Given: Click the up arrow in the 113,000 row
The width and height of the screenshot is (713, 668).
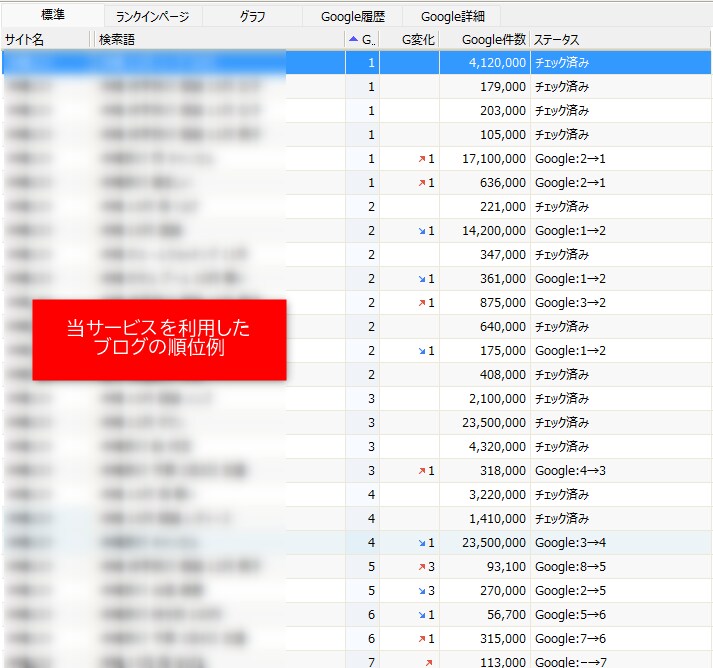Looking at the screenshot, I should [428, 663].
